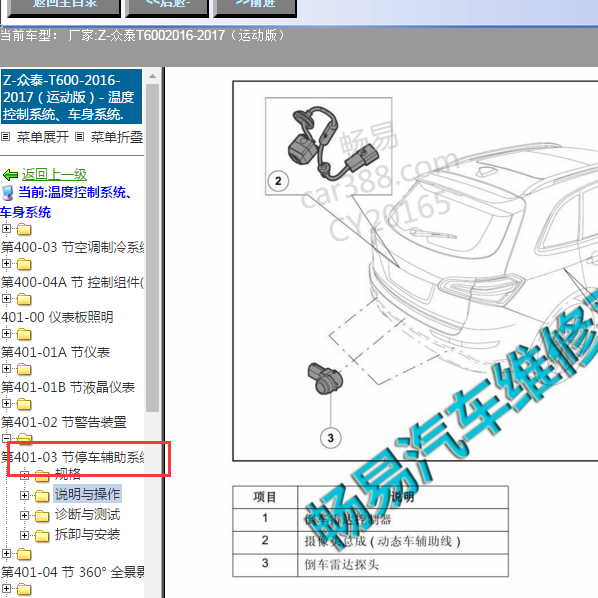Click the folder icon above 第401-01B 节液晶仪表
Screen dimensions: 598x598
coord(24,370)
